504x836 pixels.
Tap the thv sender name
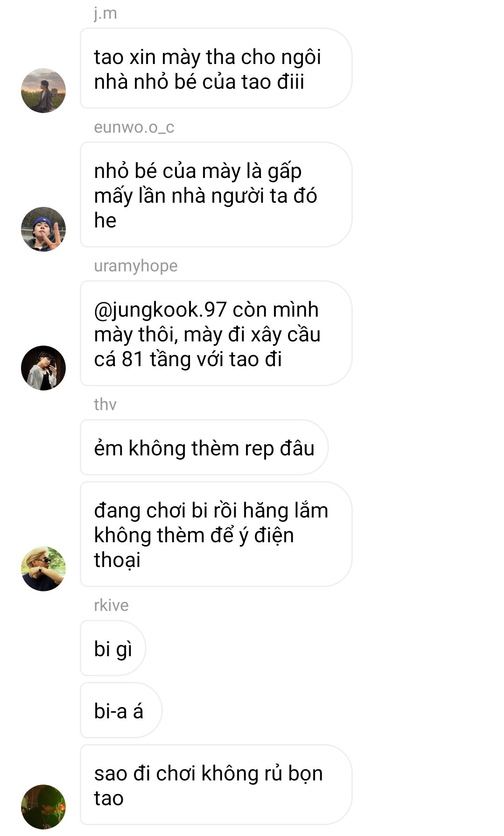point(105,404)
